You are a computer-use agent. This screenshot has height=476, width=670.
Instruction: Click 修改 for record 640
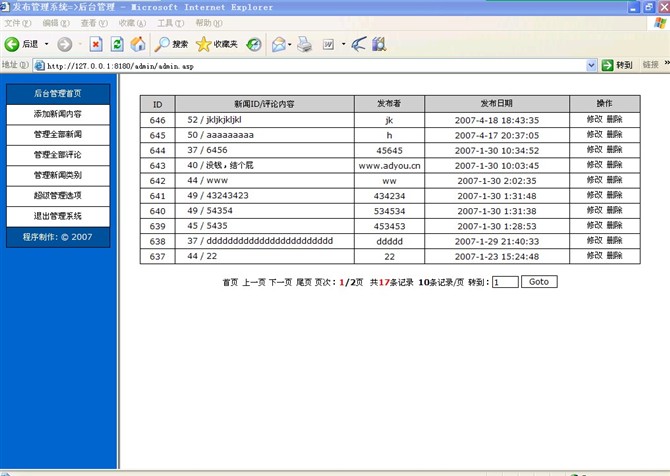[594, 210]
